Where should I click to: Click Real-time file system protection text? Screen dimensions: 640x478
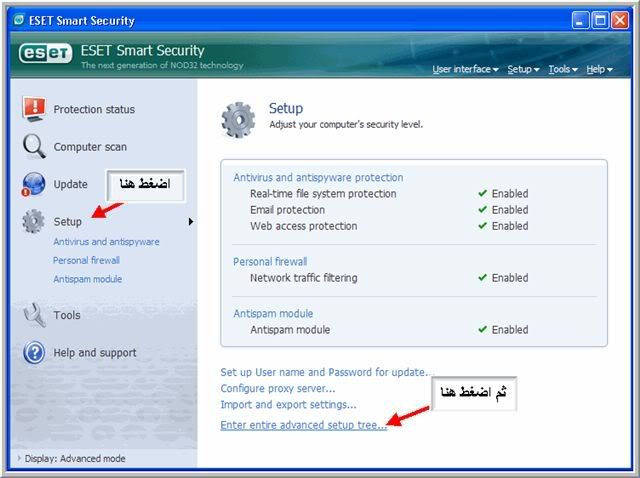click(x=323, y=193)
